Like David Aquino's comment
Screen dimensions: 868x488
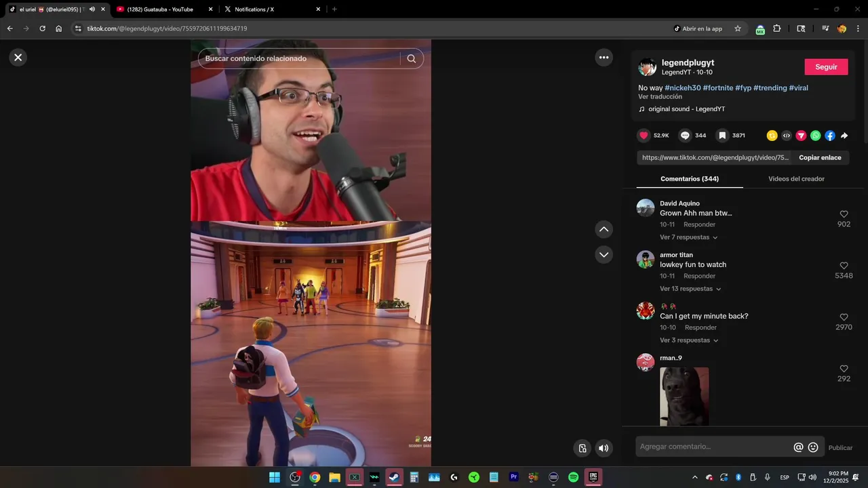[844, 214]
